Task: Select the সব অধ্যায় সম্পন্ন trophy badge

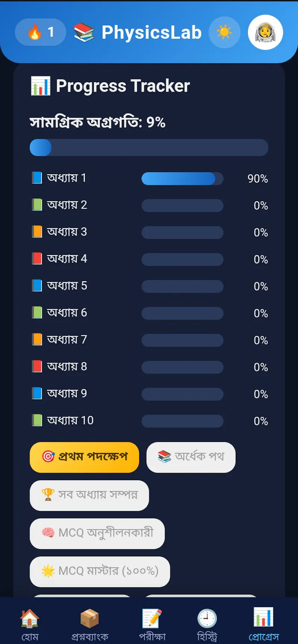Action: point(89,495)
